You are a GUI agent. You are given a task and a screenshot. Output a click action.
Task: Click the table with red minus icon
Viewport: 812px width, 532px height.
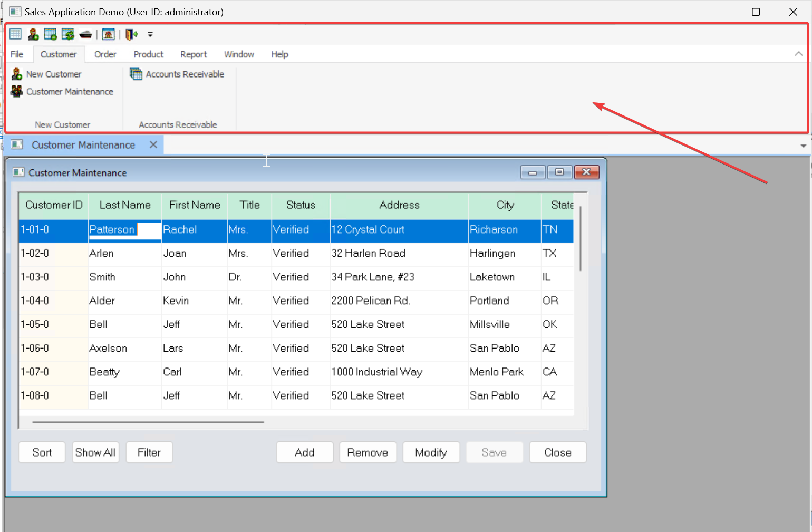(x=51, y=34)
